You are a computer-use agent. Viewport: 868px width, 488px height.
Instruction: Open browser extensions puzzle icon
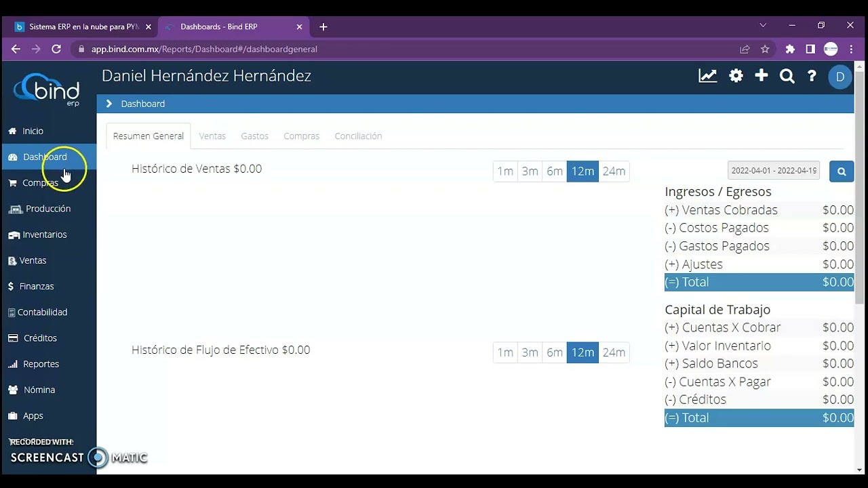coord(790,49)
